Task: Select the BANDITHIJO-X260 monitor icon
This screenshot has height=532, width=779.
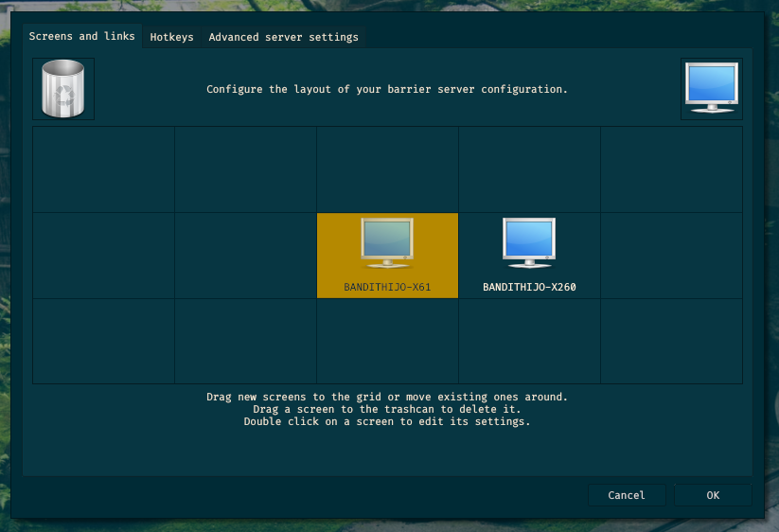Action: pyautogui.click(x=529, y=242)
